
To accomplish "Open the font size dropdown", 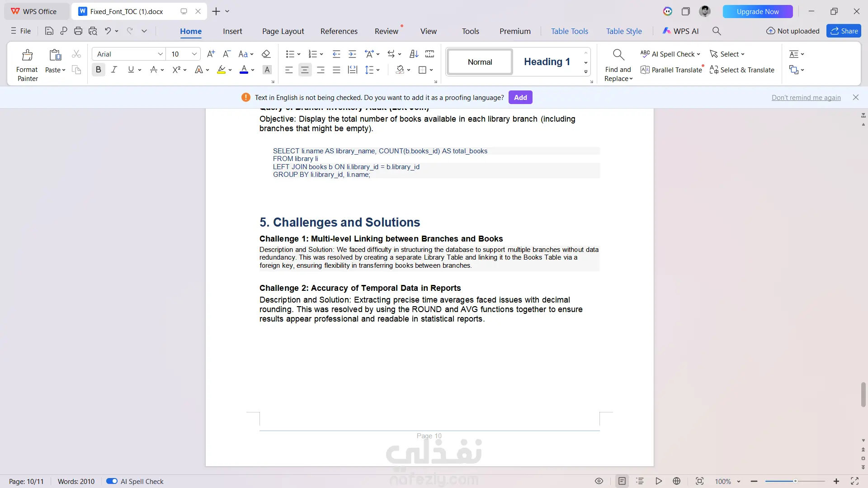I will click(x=194, y=54).
